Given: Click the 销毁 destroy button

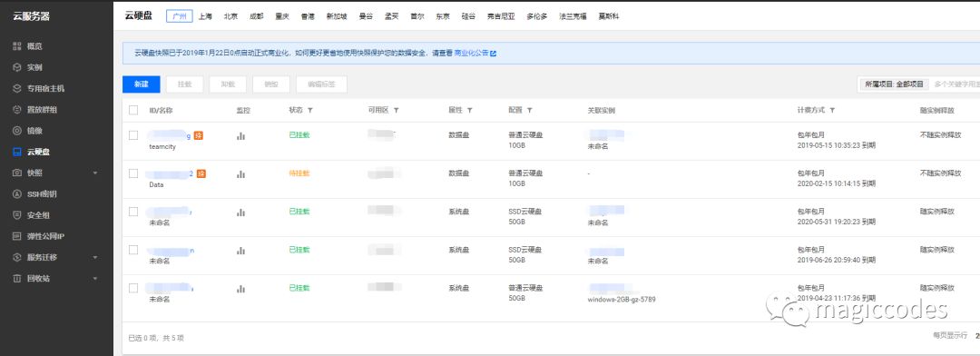Looking at the screenshot, I should 272,84.
